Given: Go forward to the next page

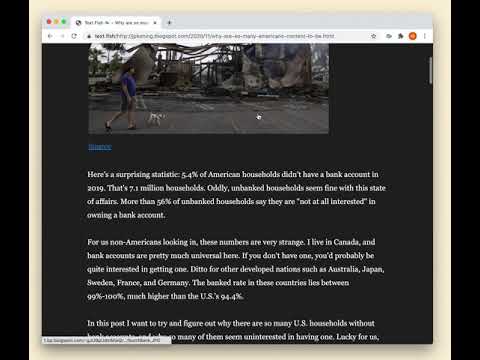Looking at the screenshot, I should click(x=62, y=36).
